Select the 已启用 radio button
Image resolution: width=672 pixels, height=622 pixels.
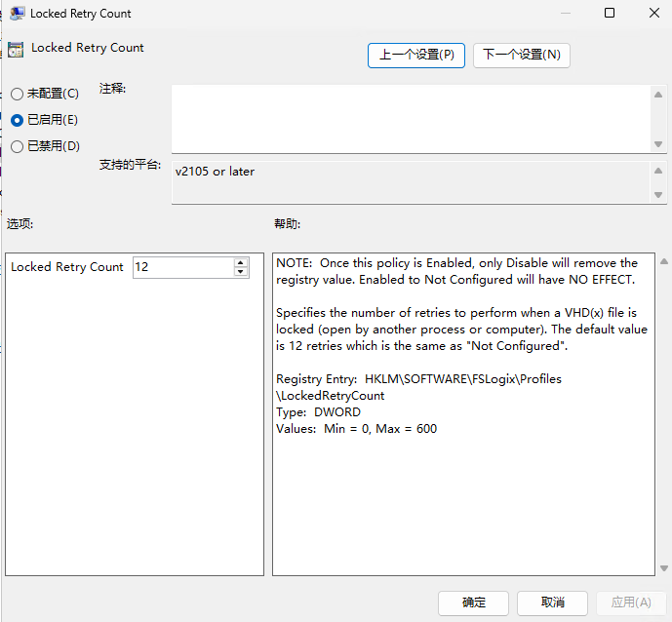17,120
